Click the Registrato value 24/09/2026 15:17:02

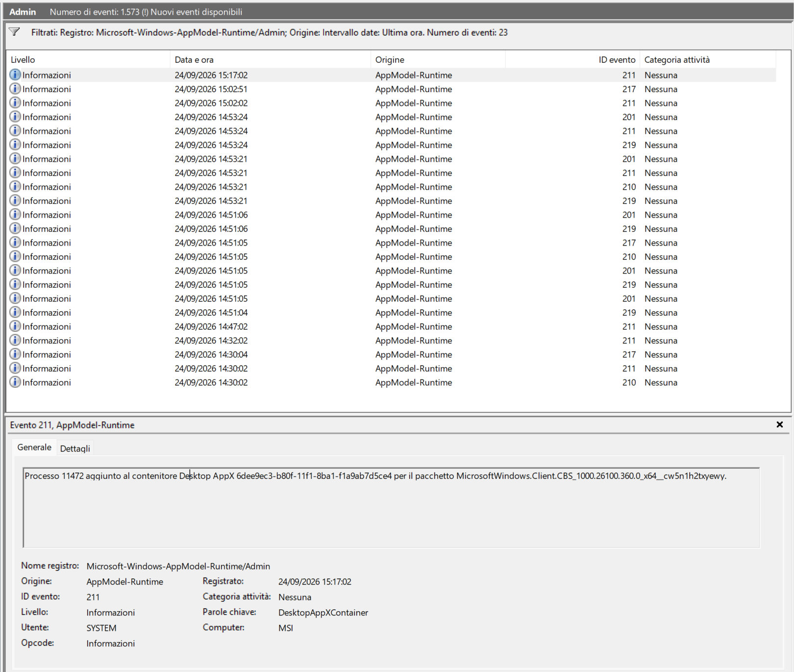[315, 582]
